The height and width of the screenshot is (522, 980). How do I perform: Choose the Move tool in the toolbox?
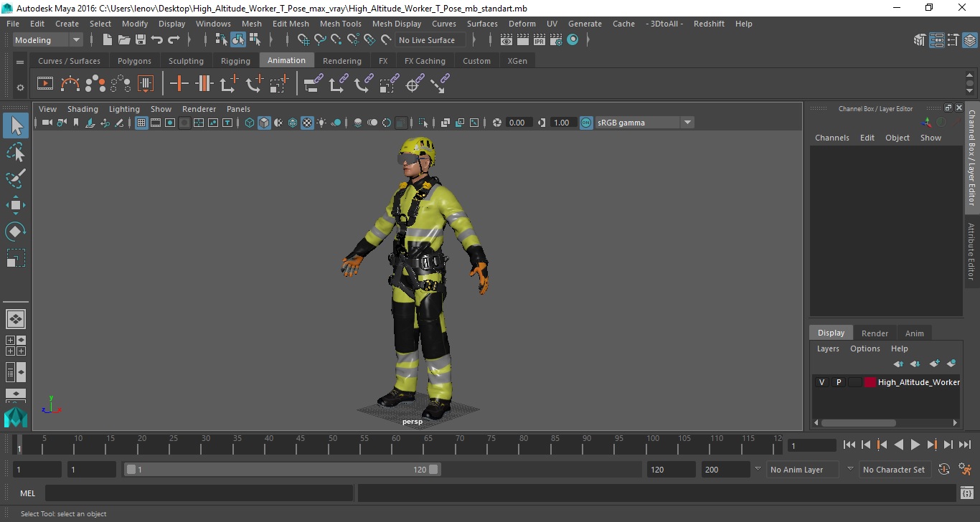pyautogui.click(x=16, y=205)
